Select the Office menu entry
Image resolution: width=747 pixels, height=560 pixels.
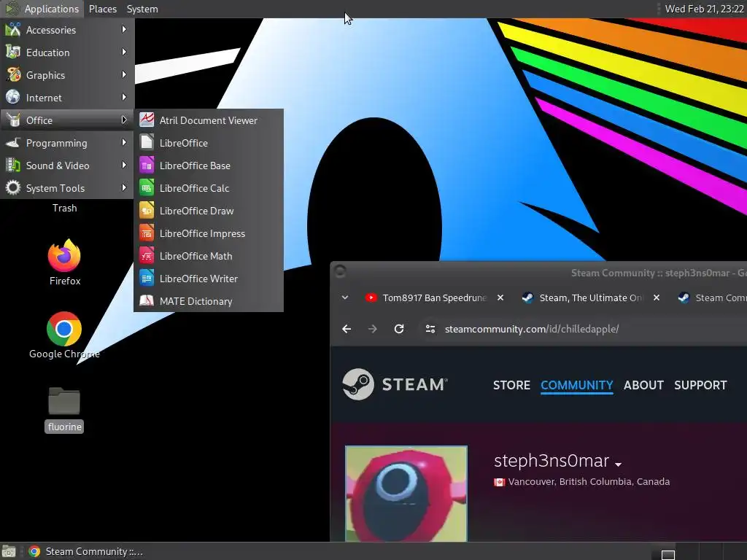click(67, 120)
